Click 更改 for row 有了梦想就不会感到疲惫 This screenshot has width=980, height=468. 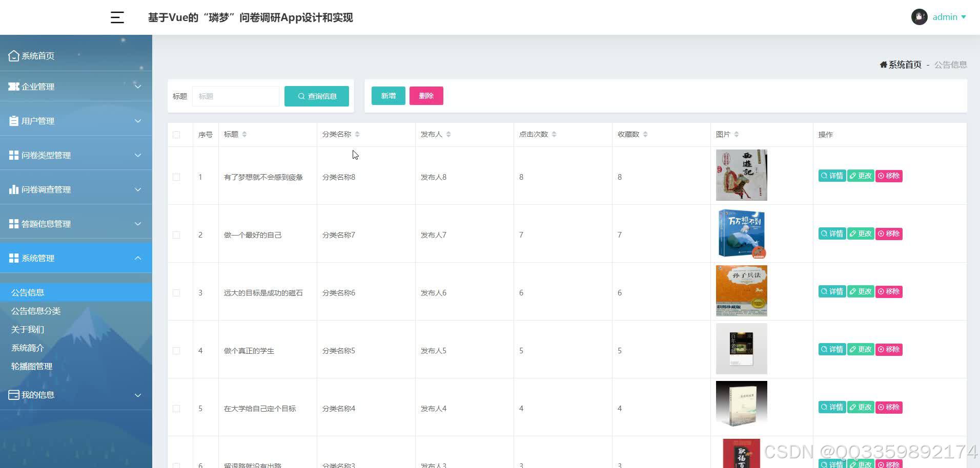pyautogui.click(x=861, y=176)
